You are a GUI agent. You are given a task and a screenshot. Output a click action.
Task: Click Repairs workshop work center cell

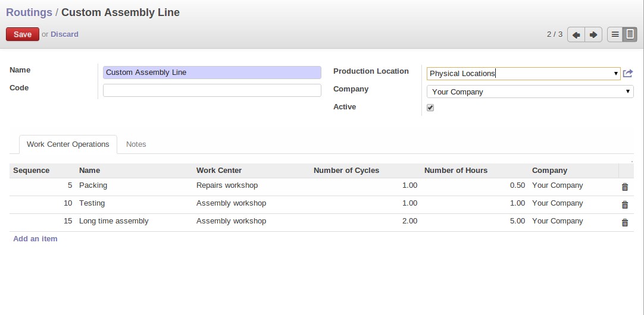pyautogui.click(x=227, y=185)
